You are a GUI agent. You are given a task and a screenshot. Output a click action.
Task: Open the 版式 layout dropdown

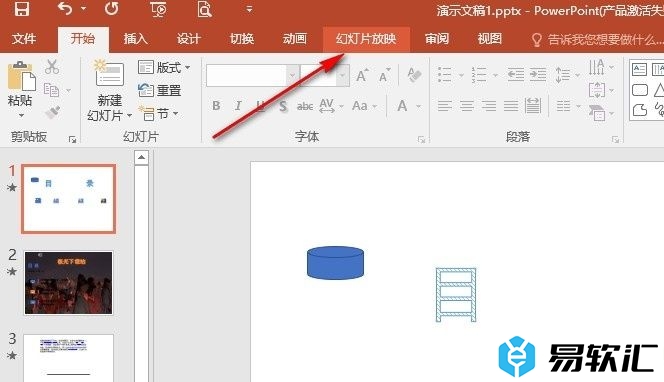pos(164,67)
